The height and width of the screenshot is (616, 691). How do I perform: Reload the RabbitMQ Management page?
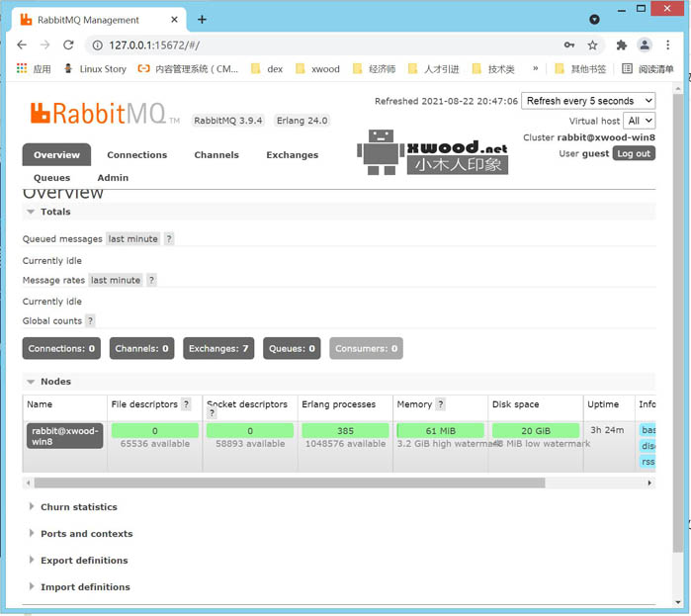68,44
